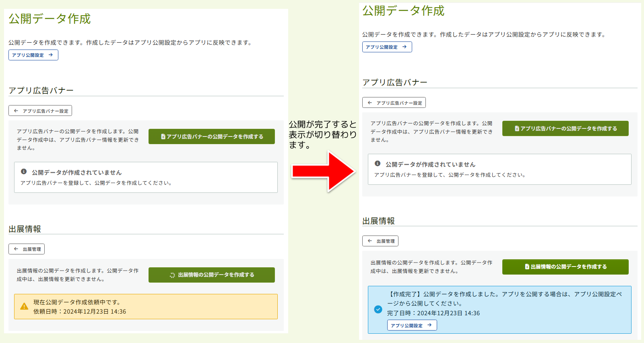Click アプリ広告バナー section heading in left screenshot
644x343 pixels.
coord(41,90)
